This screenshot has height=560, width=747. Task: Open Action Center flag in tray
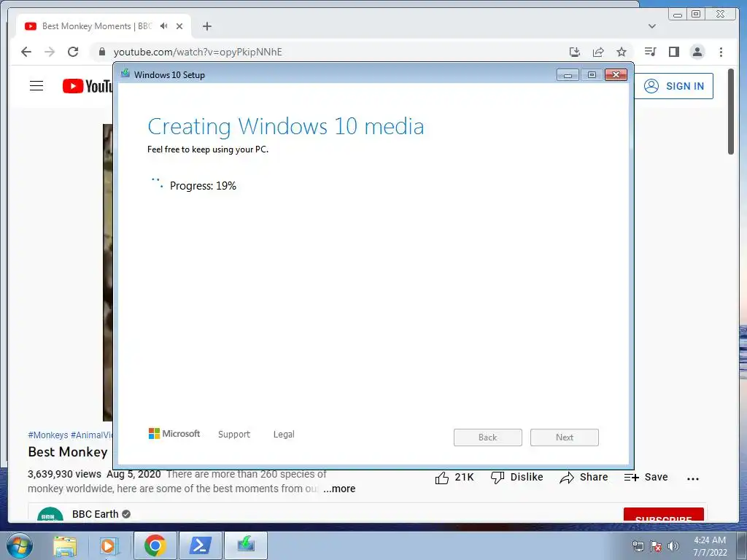tap(656, 546)
